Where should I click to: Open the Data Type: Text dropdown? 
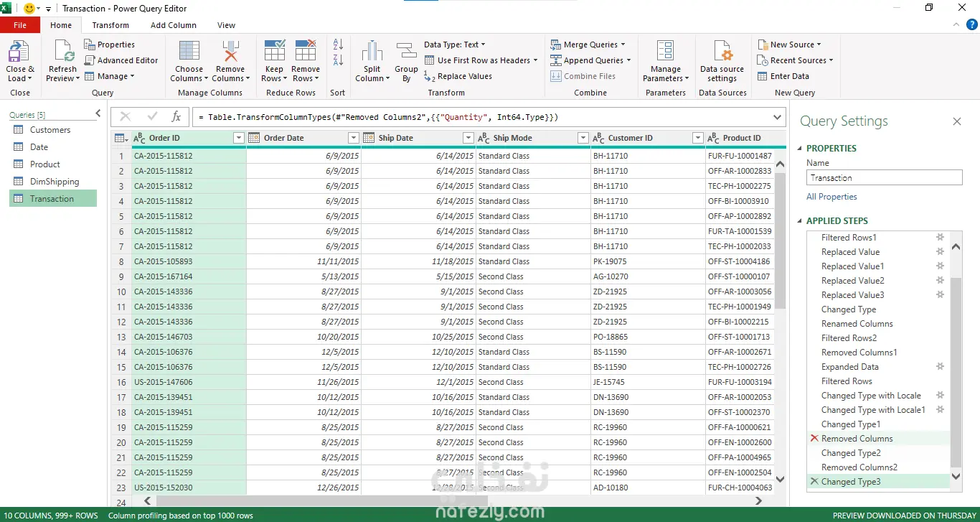click(x=455, y=45)
